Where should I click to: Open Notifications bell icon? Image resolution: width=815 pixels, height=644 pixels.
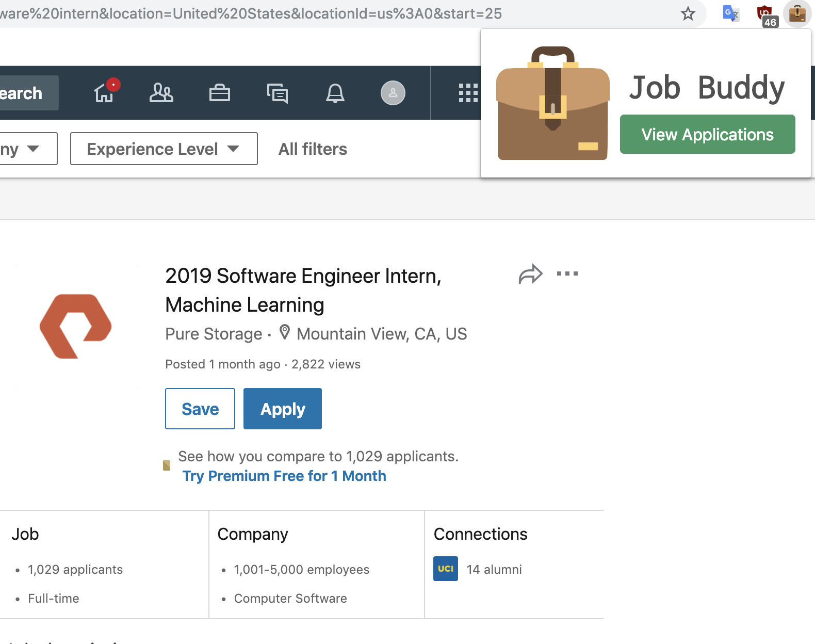335,93
